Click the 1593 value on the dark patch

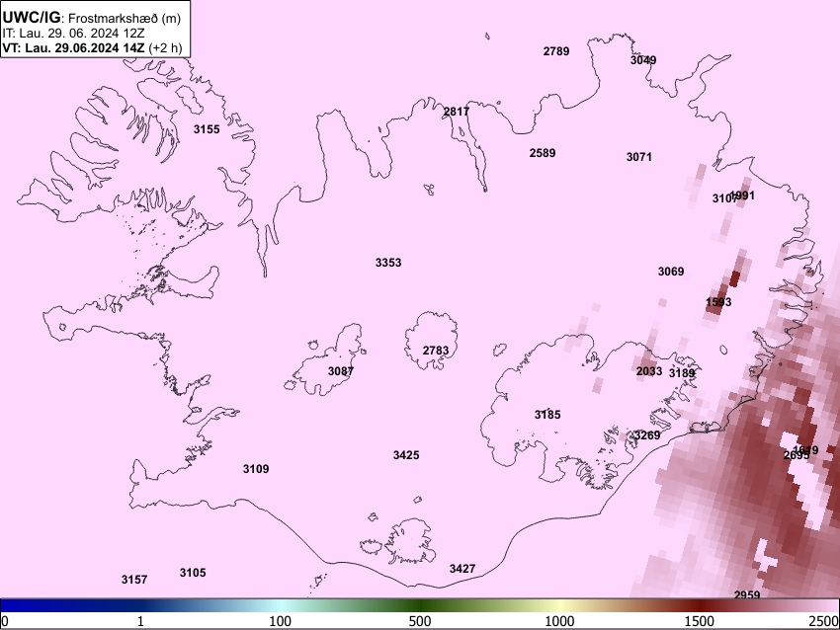pos(718,302)
